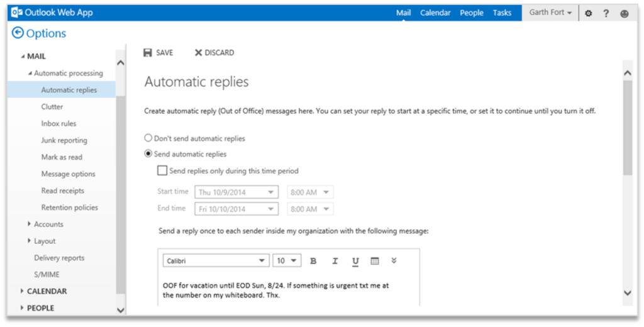644x327 pixels.
Task: Open Delivery reports settings
Action: pos(59,258)
